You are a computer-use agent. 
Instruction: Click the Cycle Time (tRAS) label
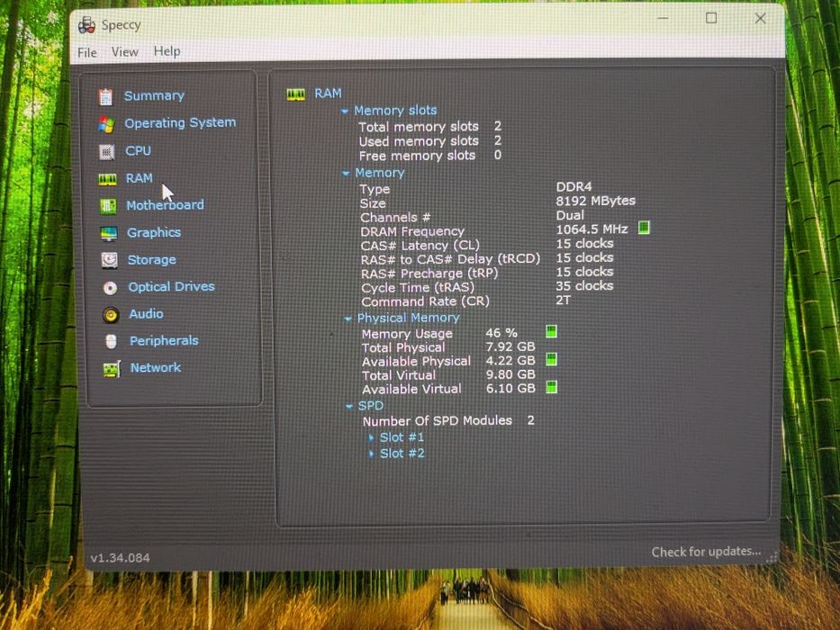pyautogui.click(x=418, y=288)
